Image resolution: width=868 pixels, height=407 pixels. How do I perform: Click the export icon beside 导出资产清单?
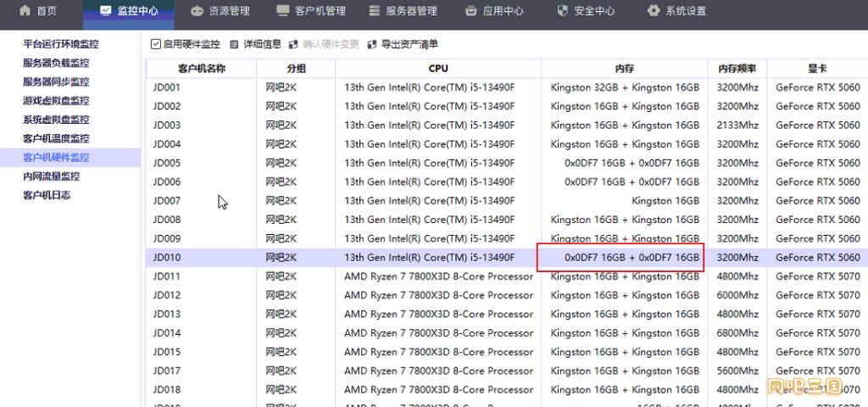[372, 44]
